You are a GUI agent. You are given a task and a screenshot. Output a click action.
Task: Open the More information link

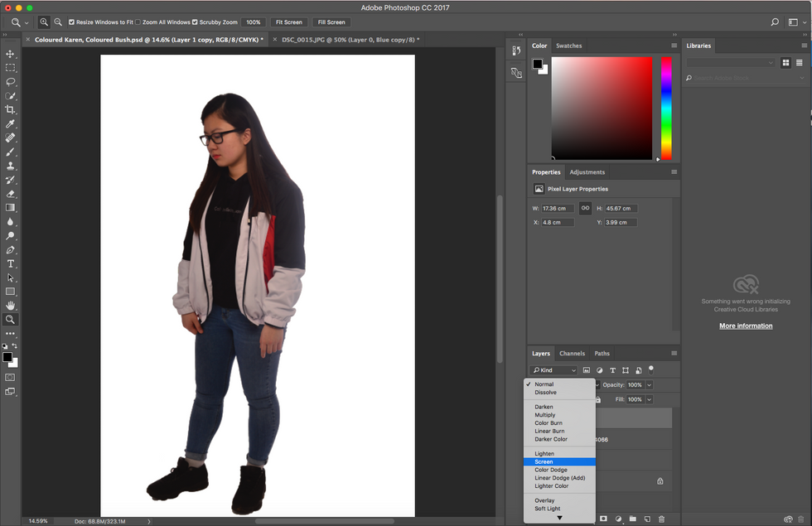(x=746, y=326)
